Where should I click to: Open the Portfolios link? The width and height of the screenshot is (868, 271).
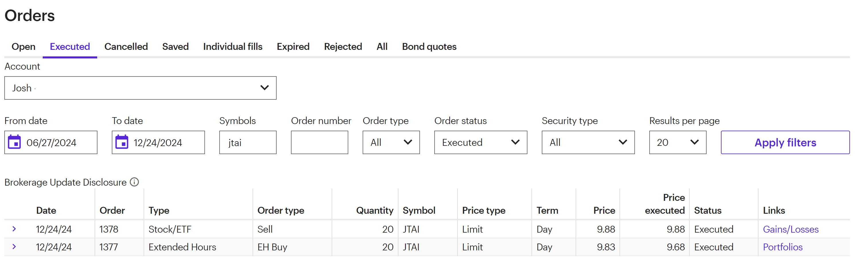(x=782, y=247)
